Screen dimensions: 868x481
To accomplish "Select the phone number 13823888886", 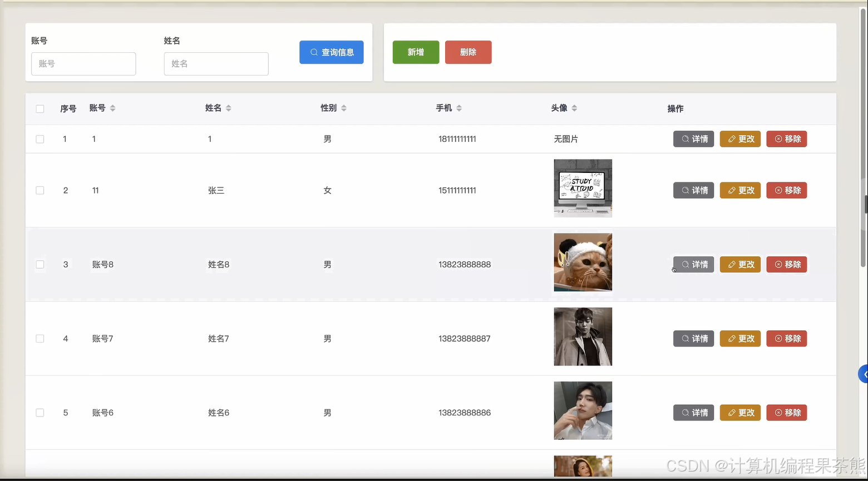I will pos(465,413).
